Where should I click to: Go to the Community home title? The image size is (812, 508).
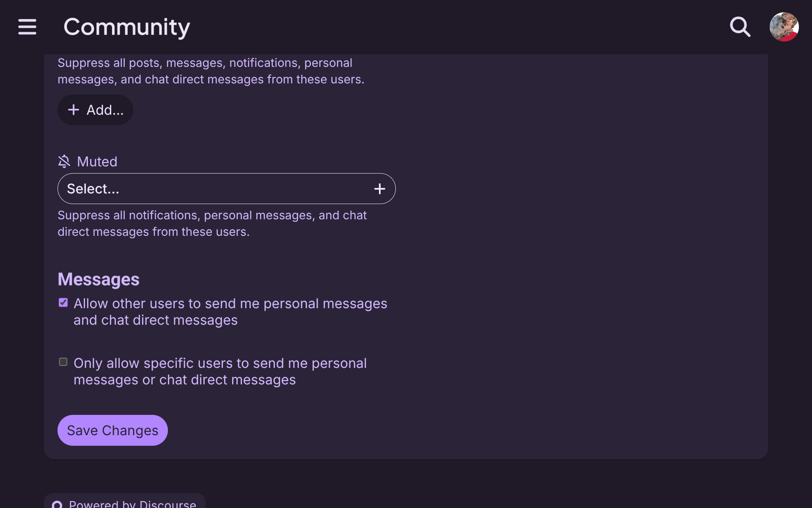tap(127, 27)
